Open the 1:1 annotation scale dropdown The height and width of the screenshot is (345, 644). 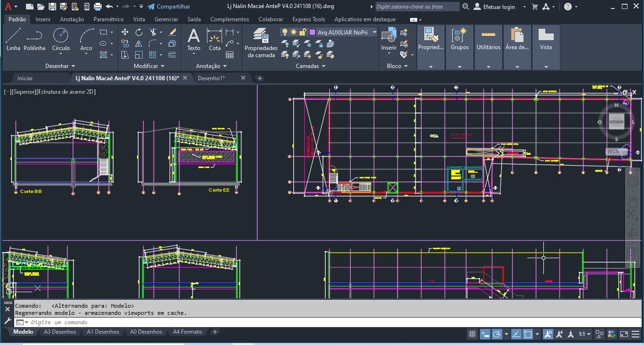tap(584, 334)
